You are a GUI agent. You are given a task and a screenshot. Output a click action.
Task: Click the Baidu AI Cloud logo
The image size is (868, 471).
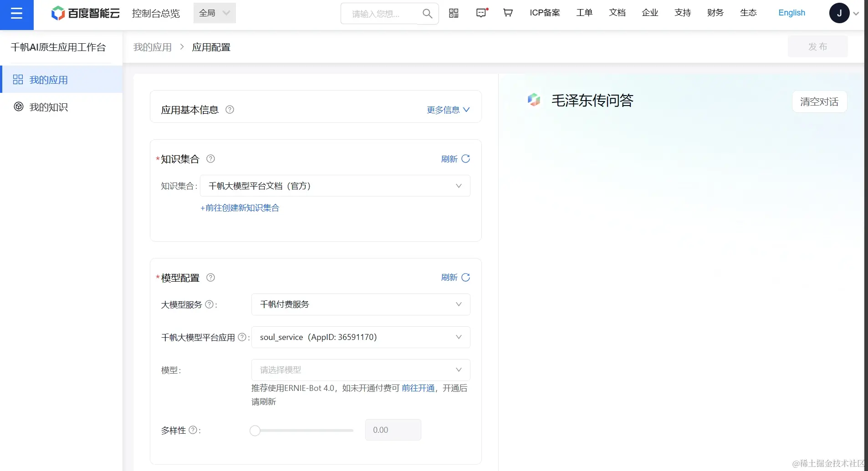pos(85,13)
